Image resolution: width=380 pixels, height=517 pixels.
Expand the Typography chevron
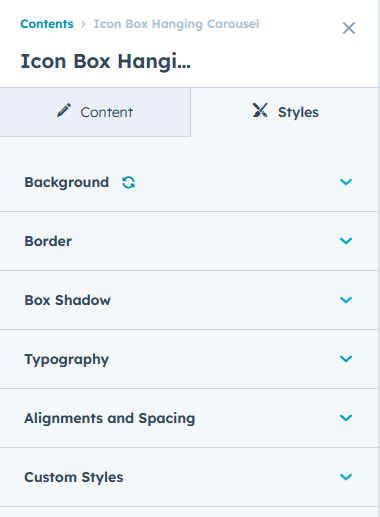pos(346,359)
